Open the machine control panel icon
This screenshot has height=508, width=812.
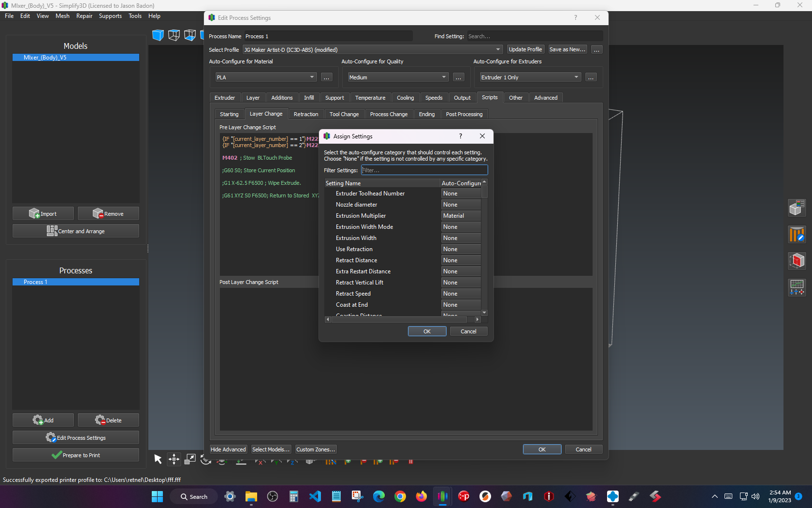[x=797, y=288]
